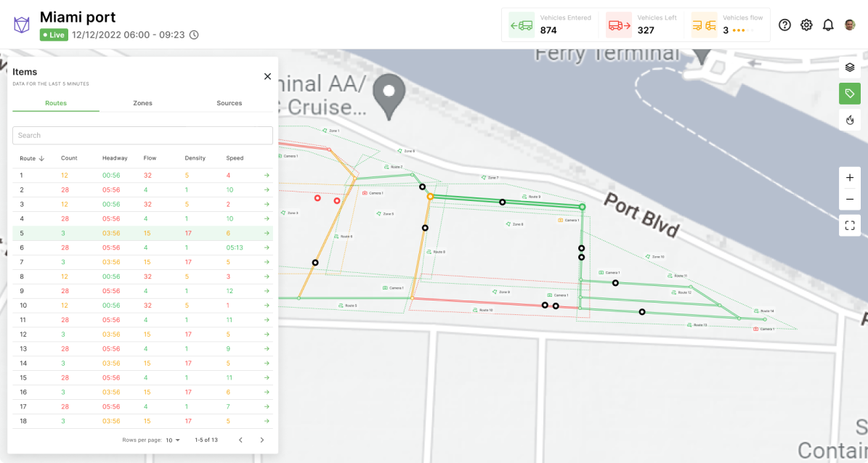868x463 pixels.
Task: Select the Route 14 label on the map
Action: (764, 311)
